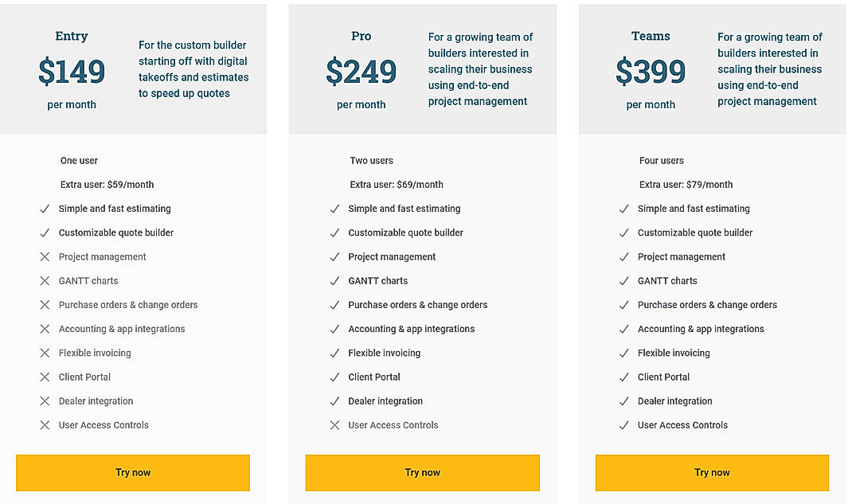
Task: Click the $249 price label
Action: 362,70
